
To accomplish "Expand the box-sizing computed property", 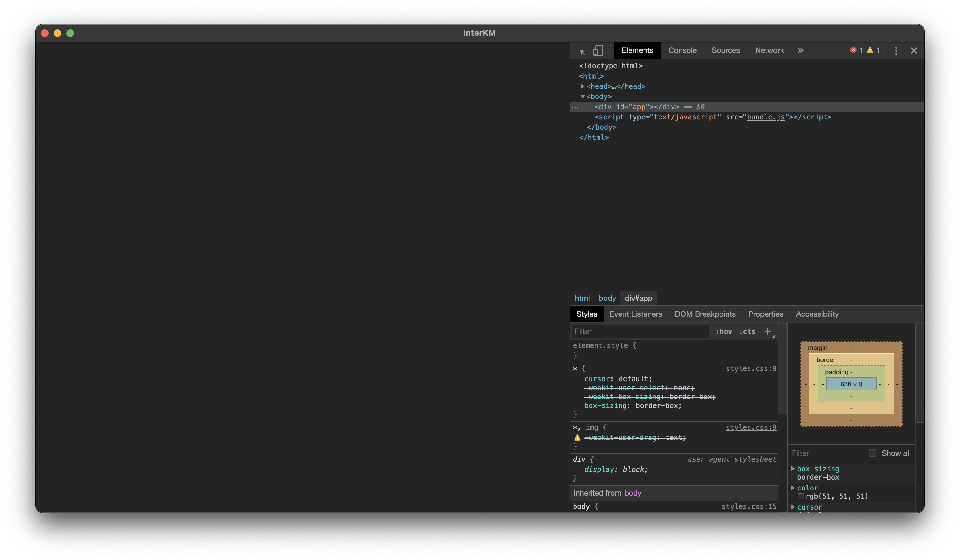I will point(793,469).
